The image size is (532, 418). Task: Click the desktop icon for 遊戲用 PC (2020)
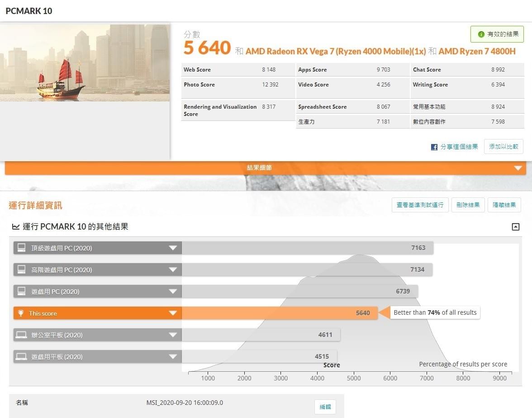(x=21, y=291)
